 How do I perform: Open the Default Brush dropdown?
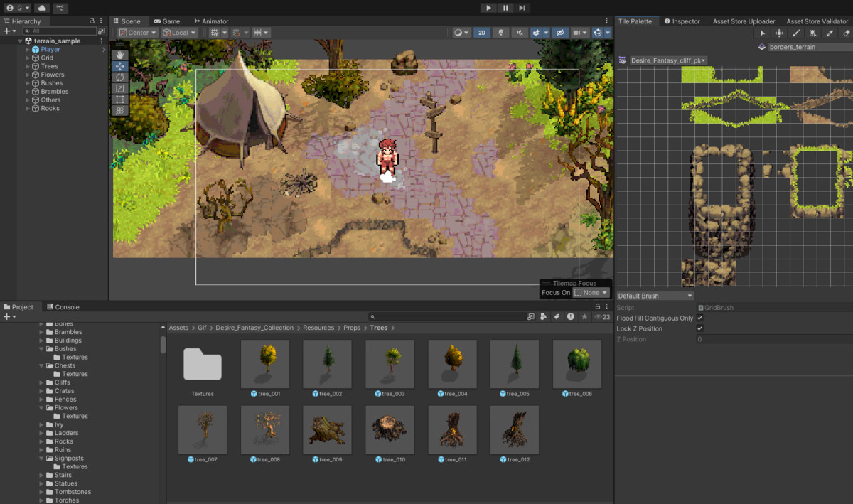coord(655,296)
